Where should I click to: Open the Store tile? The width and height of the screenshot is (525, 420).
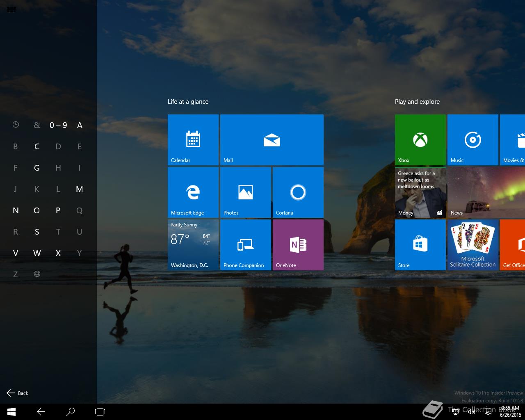point(420,245)
